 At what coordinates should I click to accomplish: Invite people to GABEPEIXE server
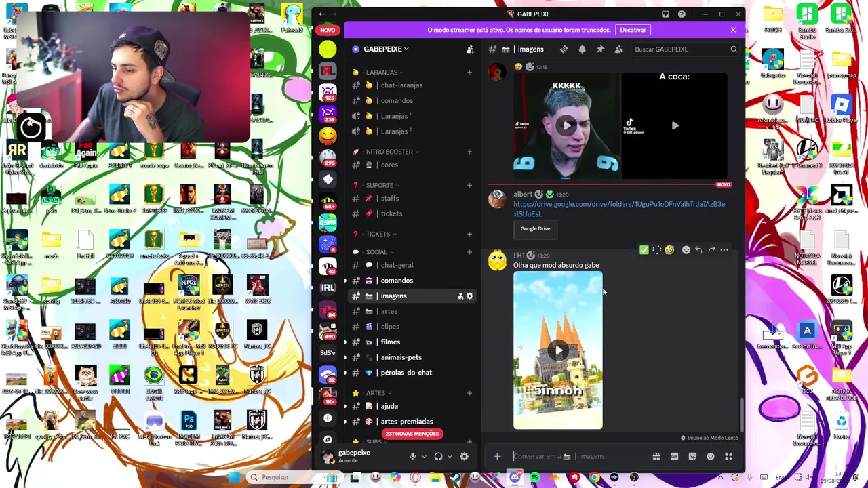click(470, 49)
